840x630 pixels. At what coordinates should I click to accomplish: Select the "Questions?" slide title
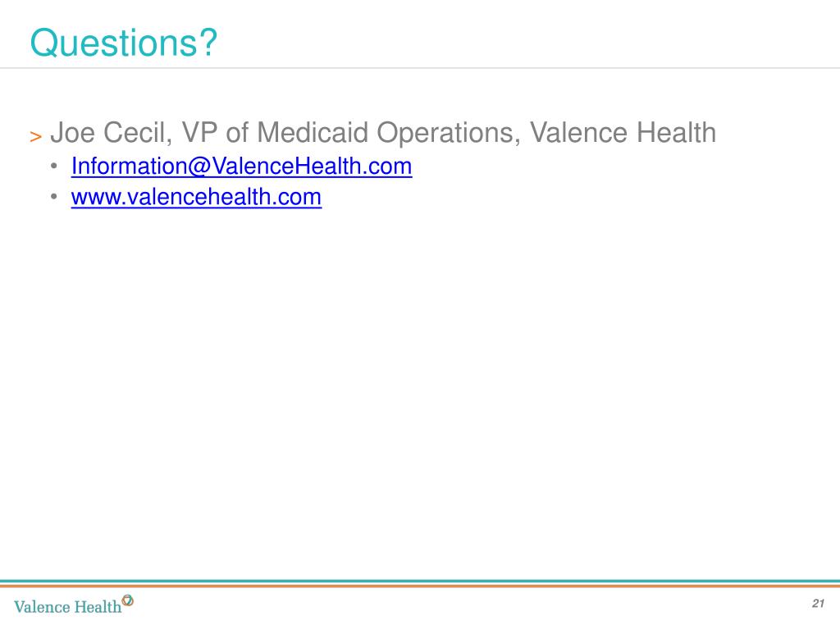tap(124, 43)
